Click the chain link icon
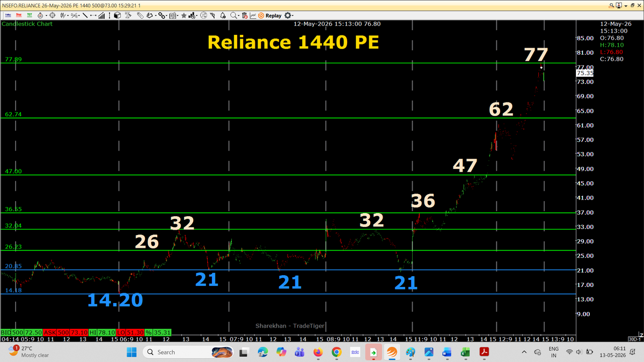644x362 pixels. pos(162,16)
